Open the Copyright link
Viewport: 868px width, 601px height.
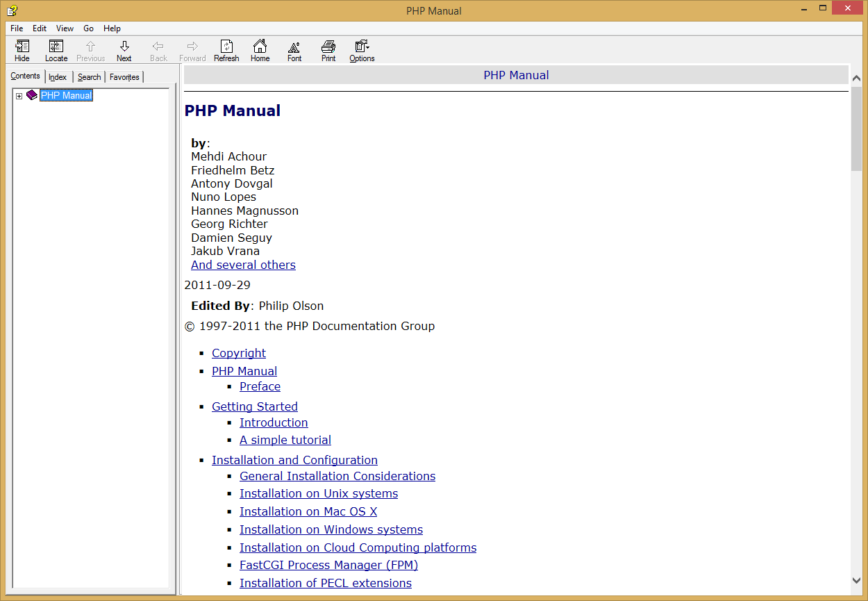coord(239,353)
